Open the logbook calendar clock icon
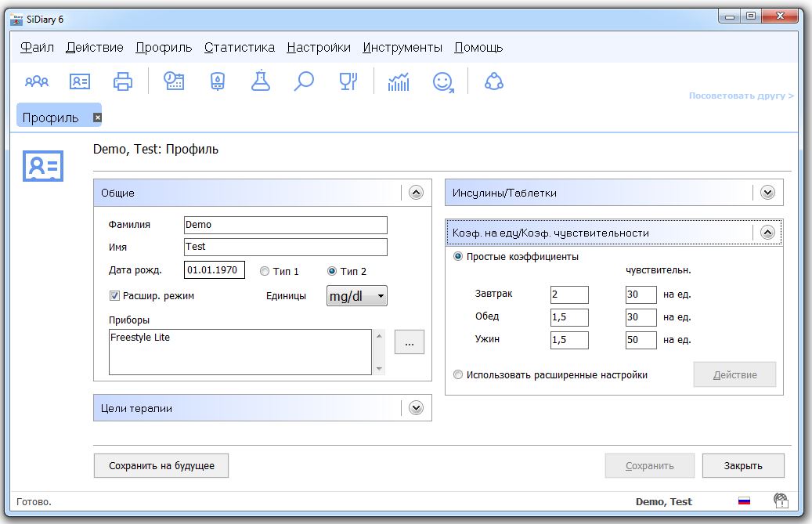Image resolution: width=812 pixels, height=524 pixels. tap(174, 81)
